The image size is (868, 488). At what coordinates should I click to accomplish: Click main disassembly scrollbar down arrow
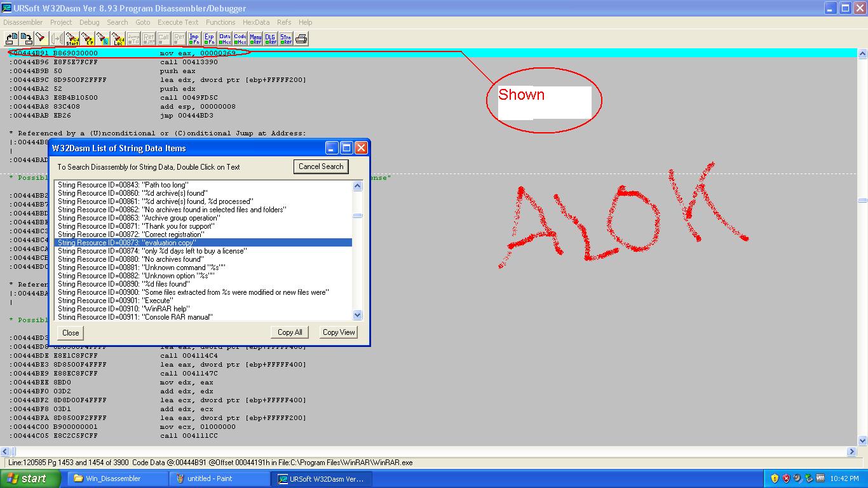click(x=862, y=440)
